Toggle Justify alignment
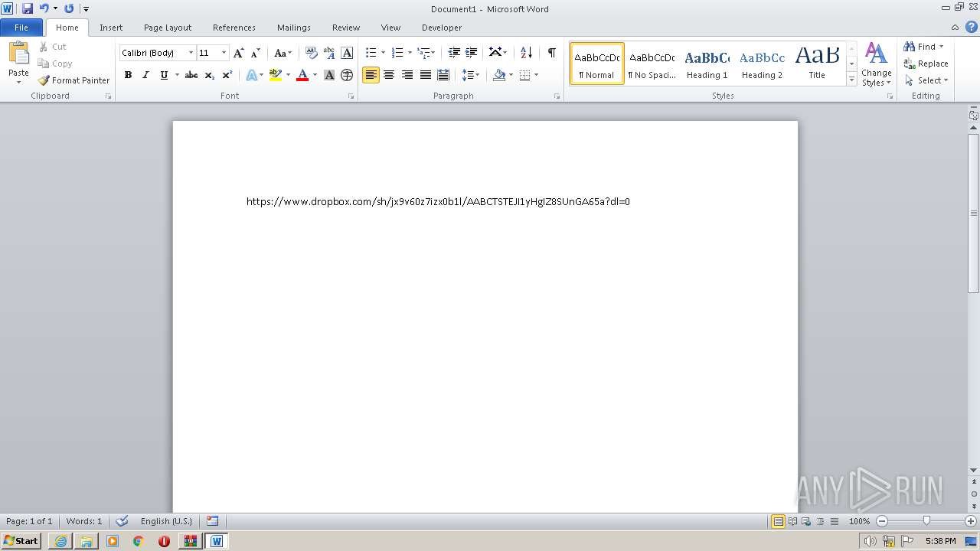The width and height of the screenshot is (980, 551). [425, 75]
